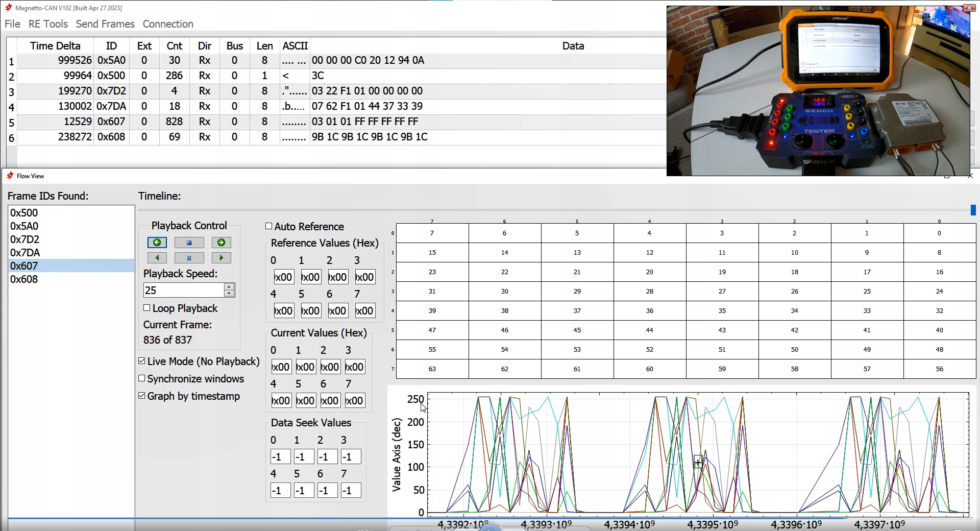The width and height of the screenshot is (980, 531).
Task: Uncheck Live Mode (No Playback)
Action: coord(142,361)
